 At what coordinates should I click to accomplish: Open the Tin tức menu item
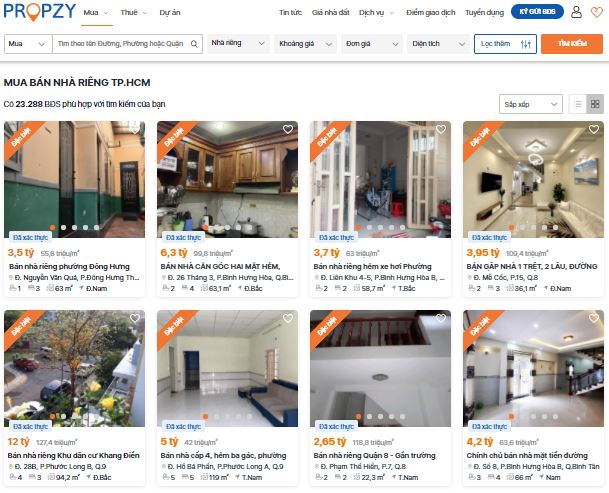click(290, 12)
